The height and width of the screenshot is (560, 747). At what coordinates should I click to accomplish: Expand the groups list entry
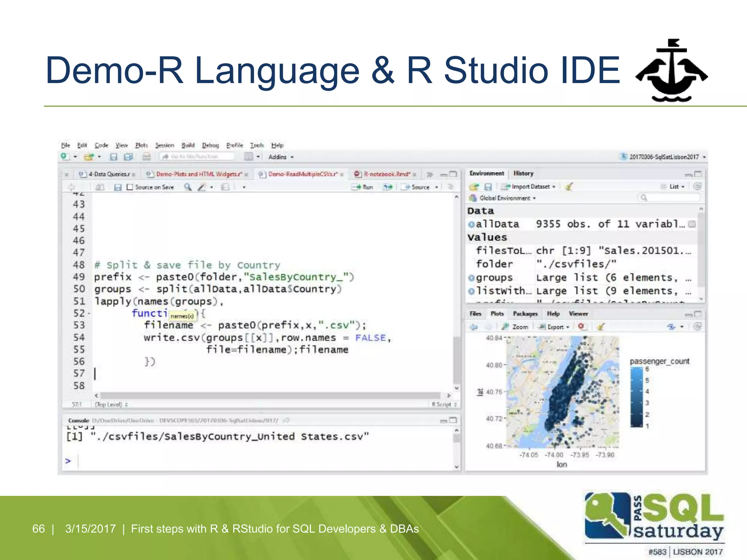point(472,278)
